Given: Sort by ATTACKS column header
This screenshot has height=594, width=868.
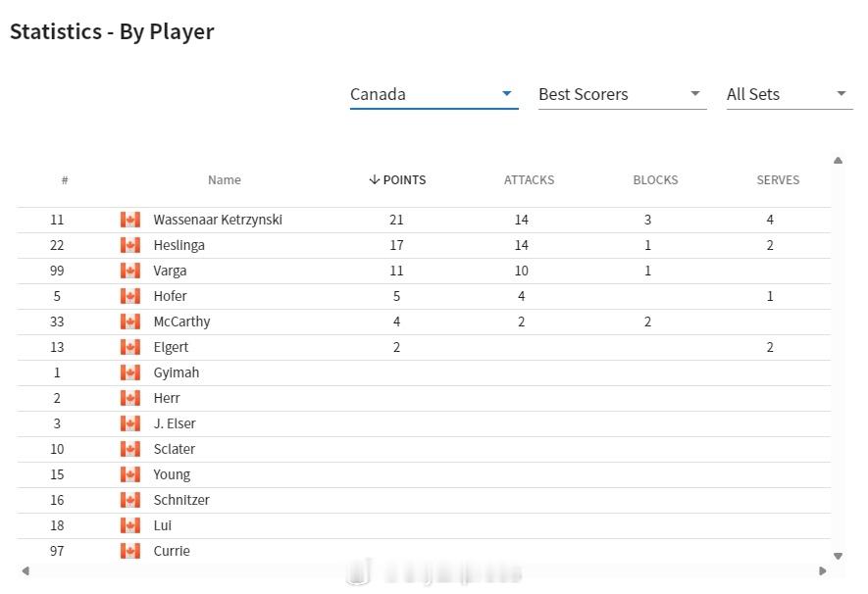Looking at the screenshot, I should pos(529,179).
